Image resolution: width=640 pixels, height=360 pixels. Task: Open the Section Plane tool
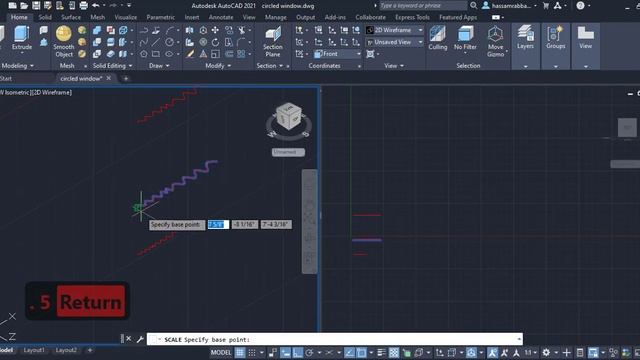[x=273, y=41]
